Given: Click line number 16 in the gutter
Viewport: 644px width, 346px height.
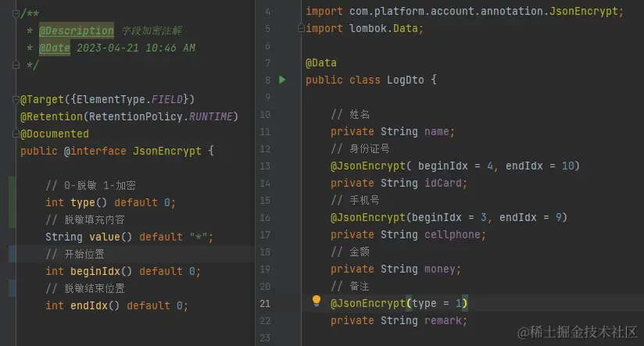Looking at the screenshot, I should [265, 218].
